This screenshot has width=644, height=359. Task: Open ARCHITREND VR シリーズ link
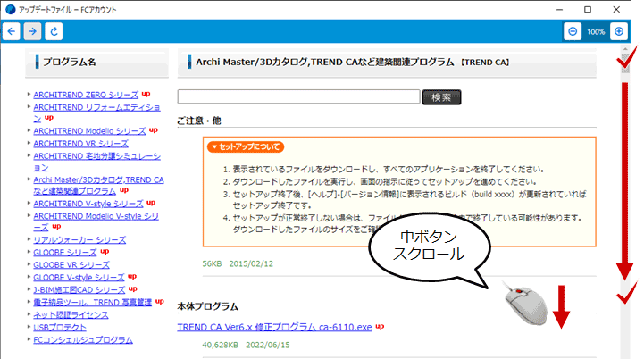[x=81, y=144]
